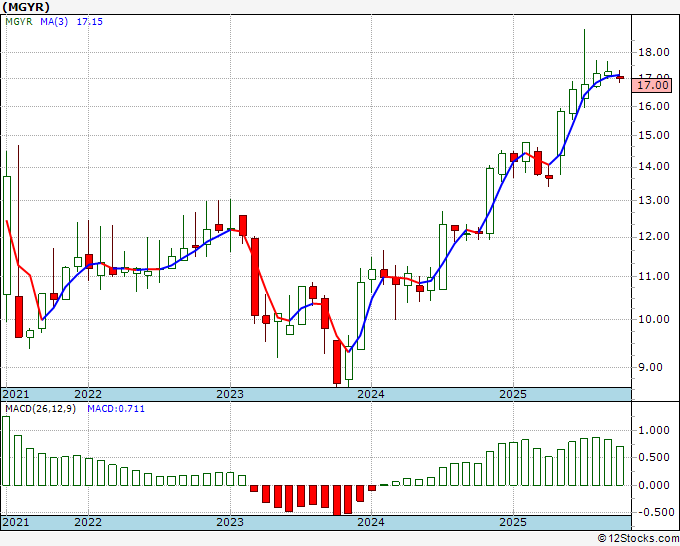680x546 pixels.
Task: Click the lowest red candle in late 2023
Action: coord(337,362)
